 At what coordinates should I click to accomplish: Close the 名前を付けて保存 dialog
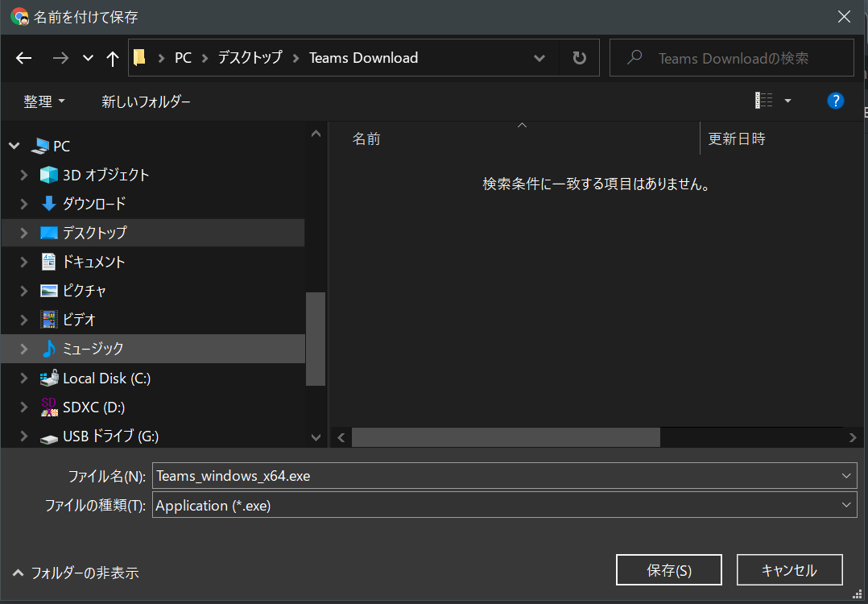tap(844, 17)
